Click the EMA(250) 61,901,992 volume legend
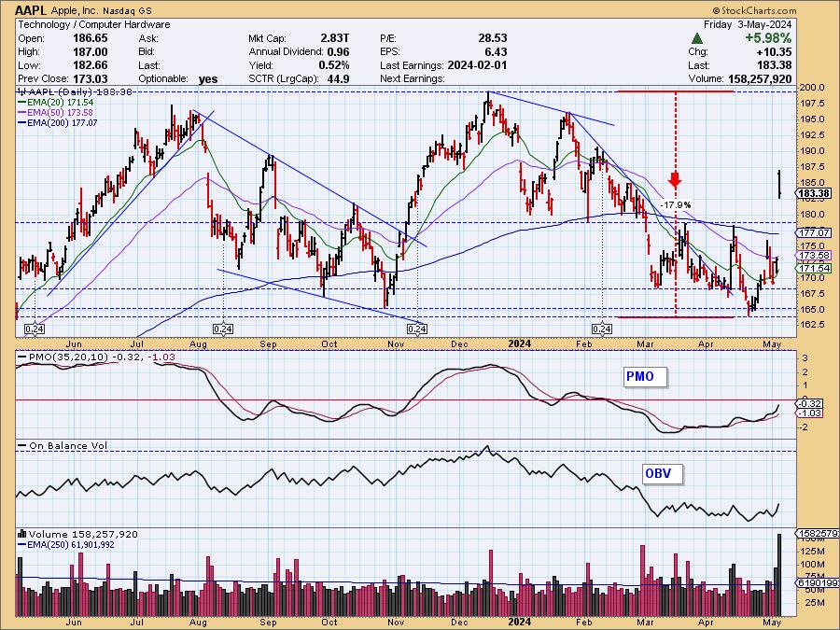 click(x=66, y=545)
